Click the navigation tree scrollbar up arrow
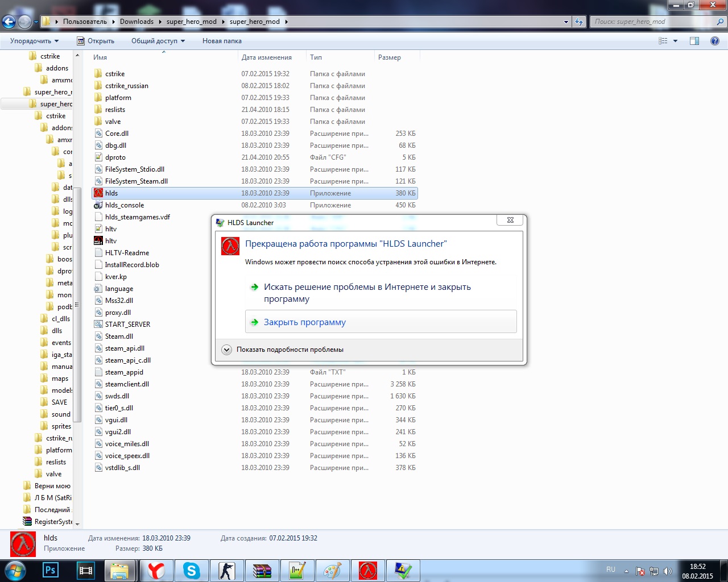This screenshot has width=728, height=582. [77, 56]
